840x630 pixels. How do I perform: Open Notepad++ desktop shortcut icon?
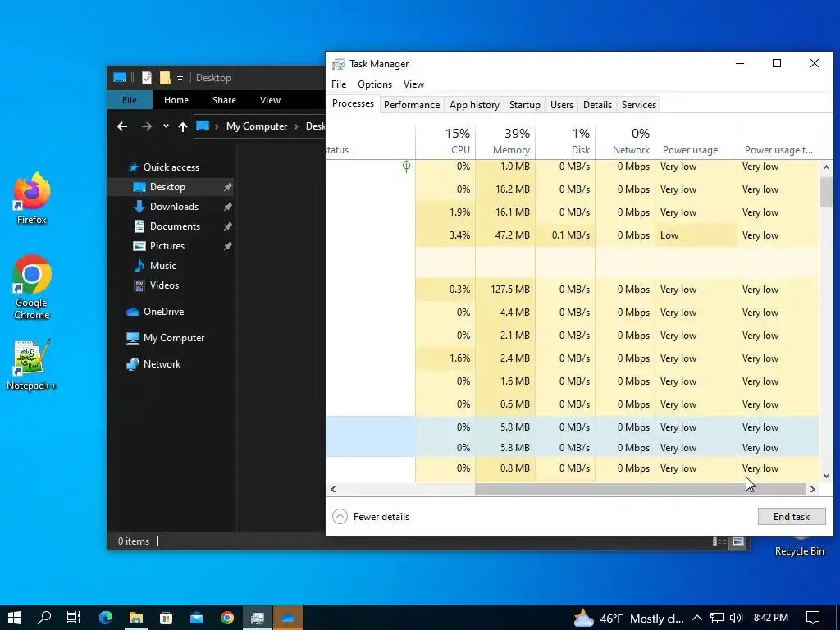point(31,364)
